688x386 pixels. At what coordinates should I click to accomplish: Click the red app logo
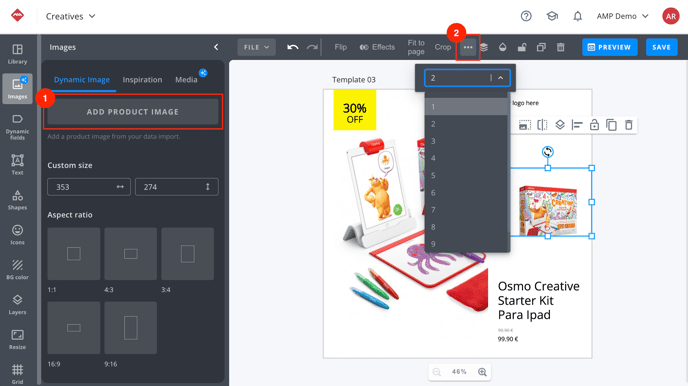18,15
